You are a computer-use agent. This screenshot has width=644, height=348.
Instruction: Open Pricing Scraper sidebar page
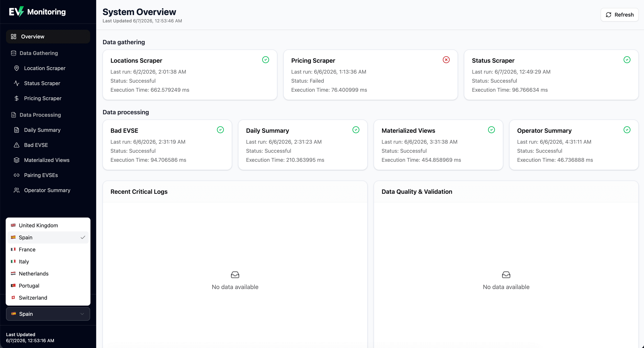[x=48, y=98]
